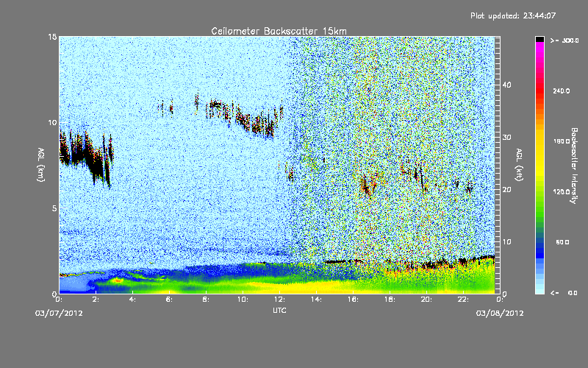Click the "180.0" colorbar value
Image resolution: width=588 pixels, height=368 pixels.
(562, 141)
